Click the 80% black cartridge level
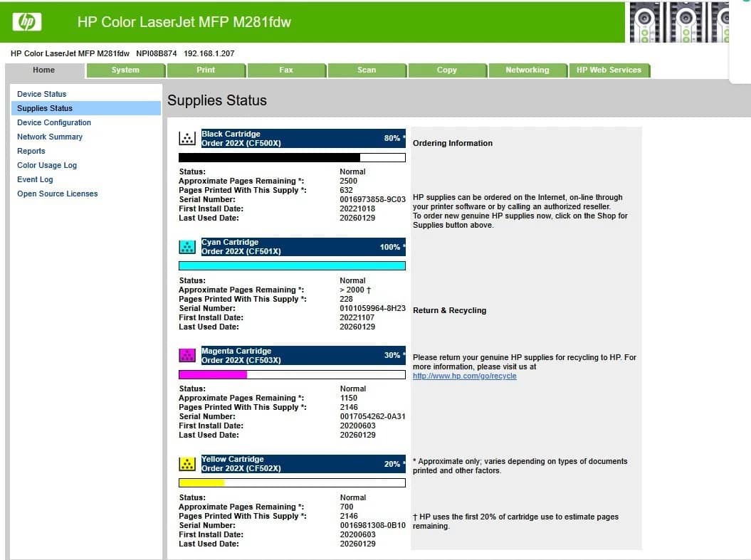 click(x=392, y=138)
